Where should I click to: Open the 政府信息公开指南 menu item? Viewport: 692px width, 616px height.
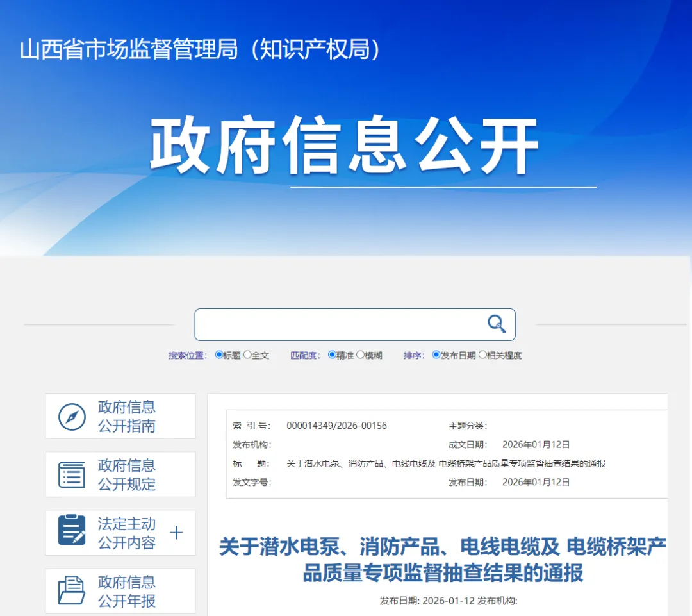coord(126,417)
